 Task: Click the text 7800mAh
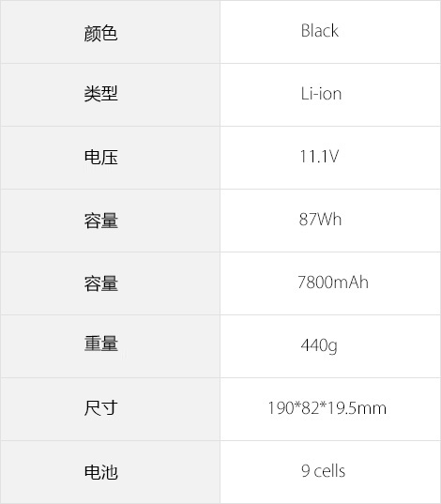point(333,283)
